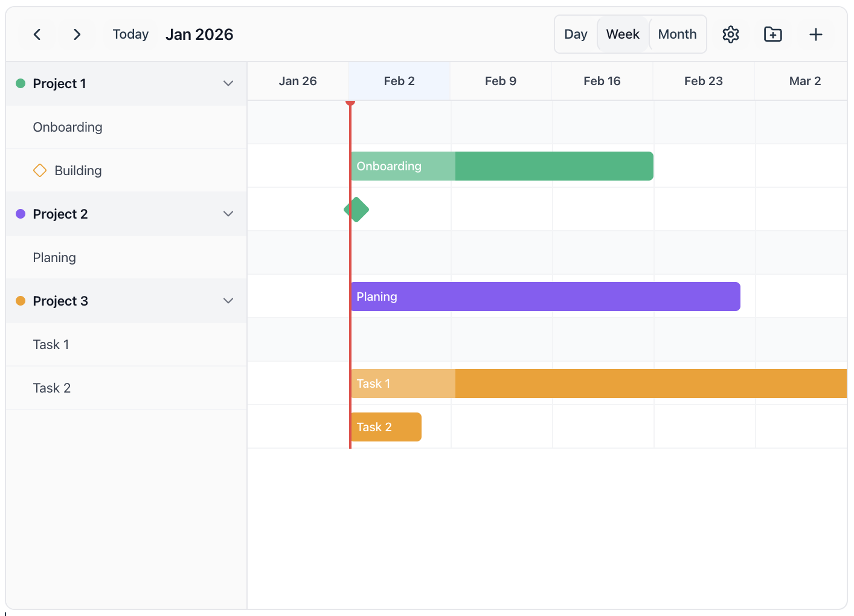
Task: Select the Week view tab
Action: [x=623, y=34]
